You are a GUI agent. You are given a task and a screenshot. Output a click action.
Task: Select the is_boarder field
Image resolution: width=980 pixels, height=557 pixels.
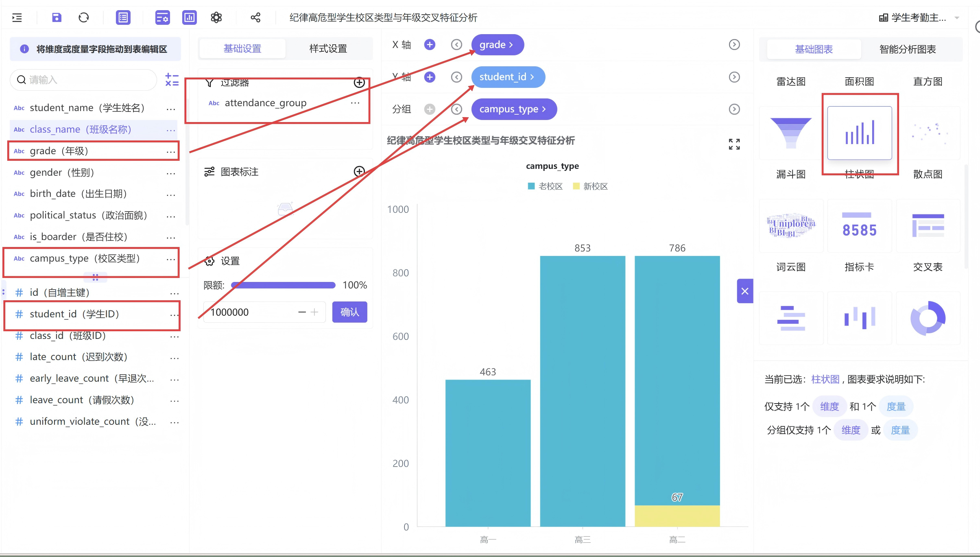[94, 237]
